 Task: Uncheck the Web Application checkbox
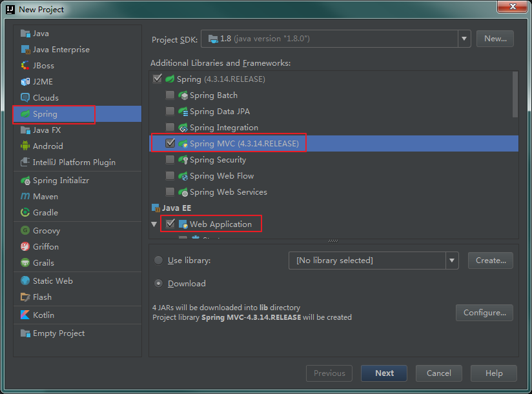(x=170, y=224)
